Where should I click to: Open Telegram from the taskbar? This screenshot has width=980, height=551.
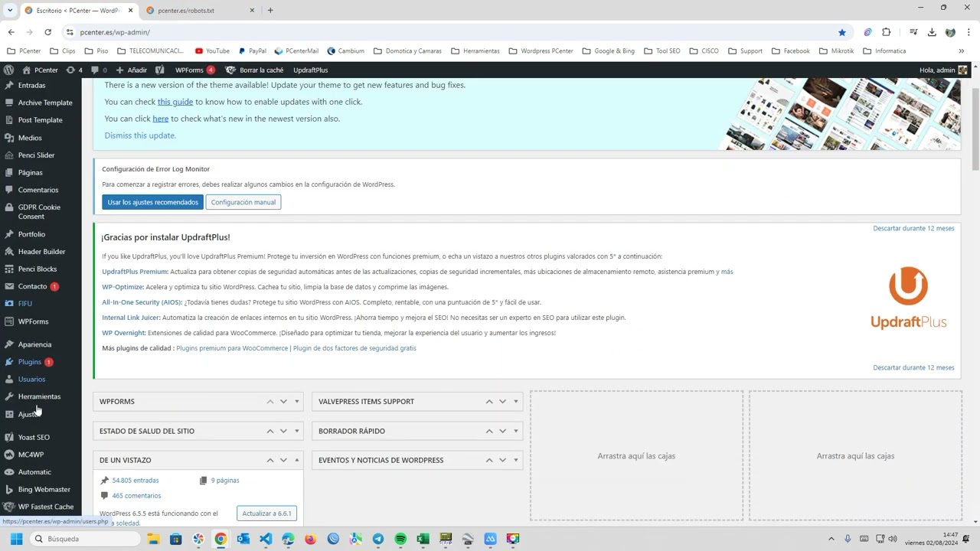(x=378, y=539)
